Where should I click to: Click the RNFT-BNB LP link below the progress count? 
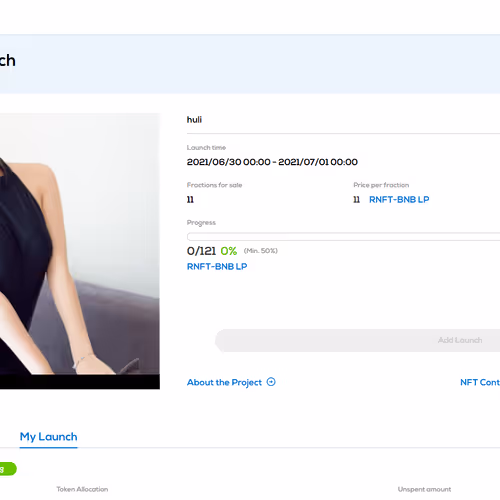click(x=217, y=266)
